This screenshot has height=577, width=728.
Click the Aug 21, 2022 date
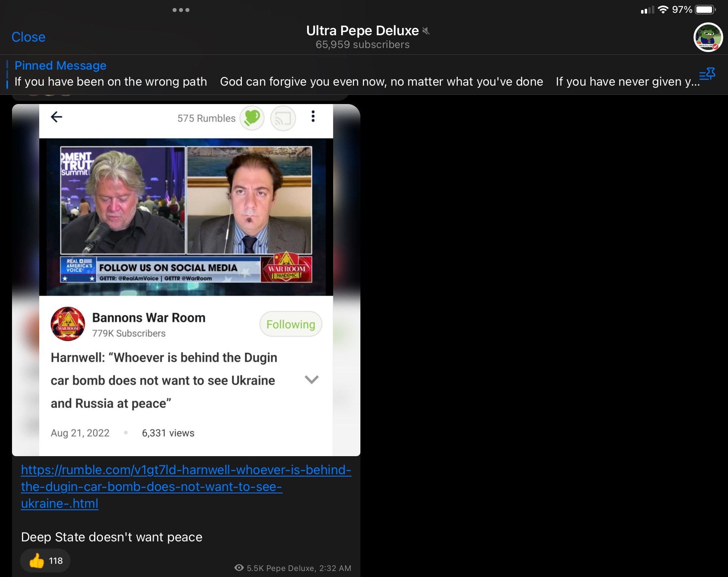click(x=80, y=433)
